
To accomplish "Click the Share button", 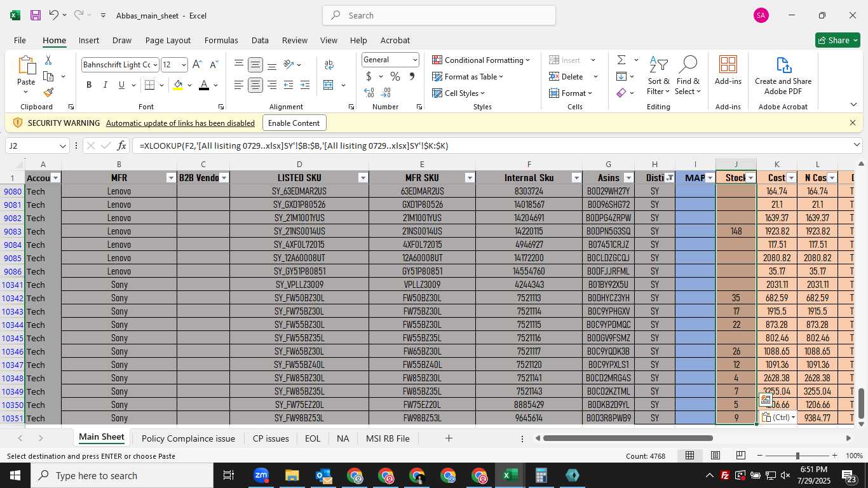I will pos(837,40).
